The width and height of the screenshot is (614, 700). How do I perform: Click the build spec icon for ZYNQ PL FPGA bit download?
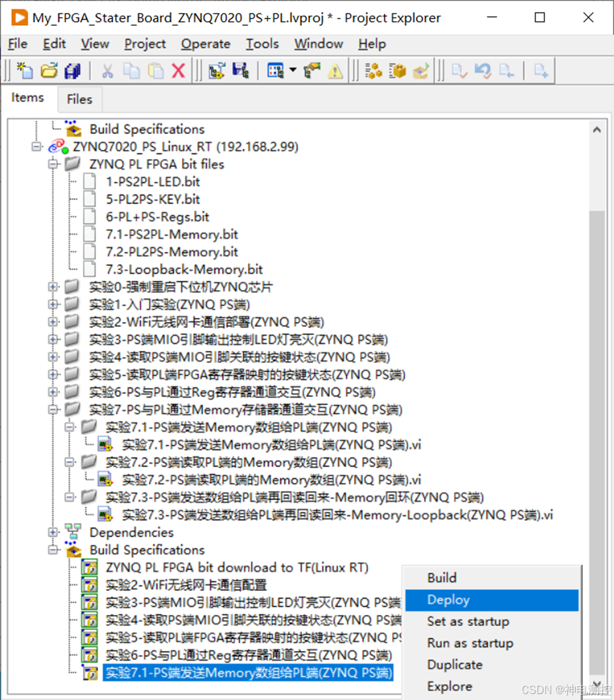(x=89, y=567)
